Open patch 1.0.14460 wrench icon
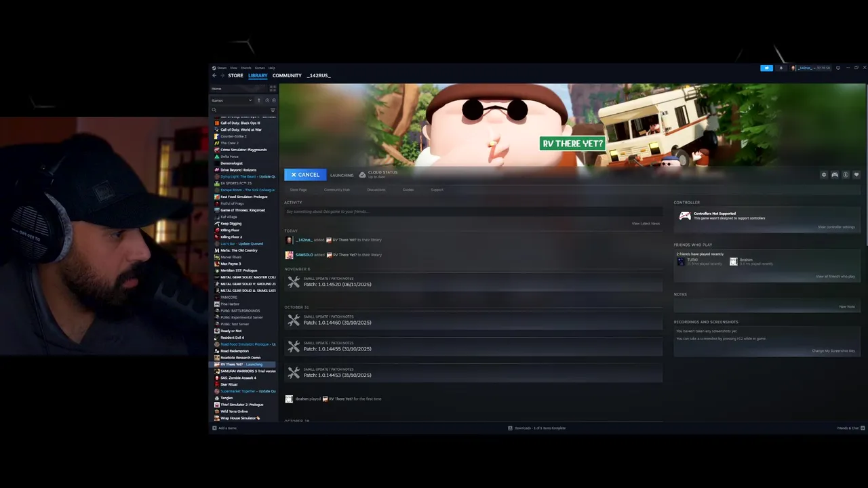This screenshot has height=488, width=868. click(x=294, y=320)
